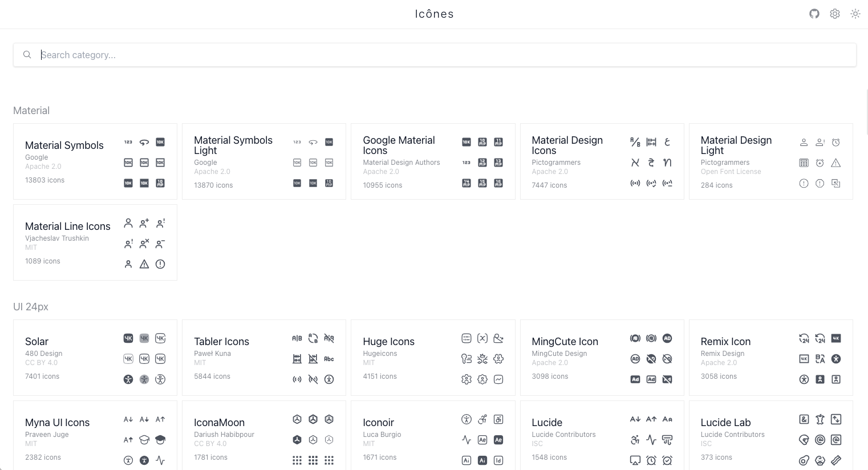Screen dimensions: 868x470
Task: Click the last grid dots icon in IconaMoon card
Action: coord(329,460)
